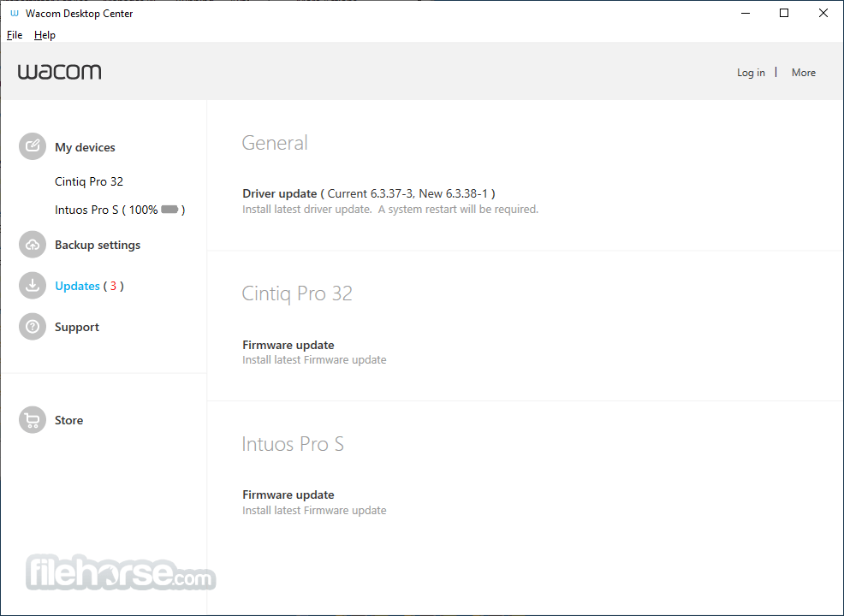Viewport: 844px width, 616px height.
Task: Open the Store section label
Action: tap(68, 420)
